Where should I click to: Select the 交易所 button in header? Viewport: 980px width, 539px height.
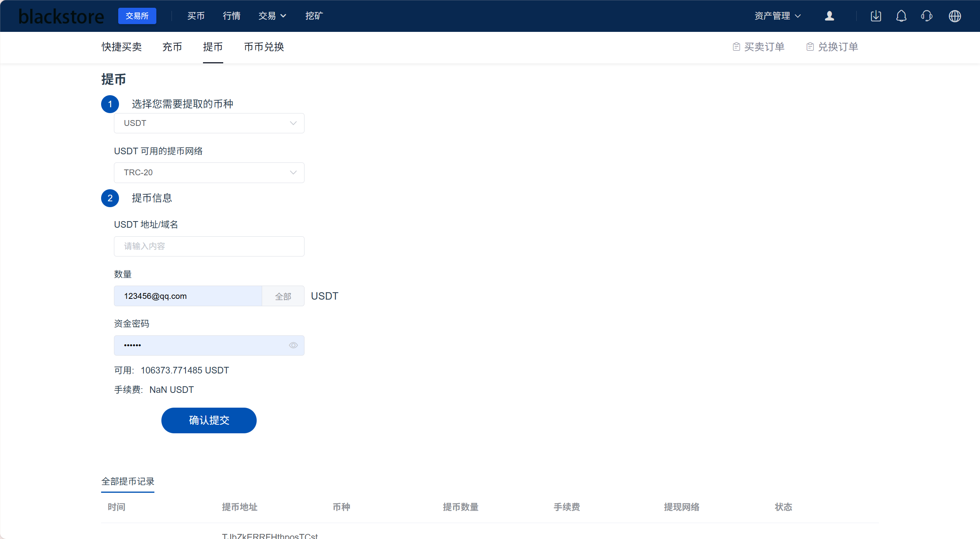[x=137, y=16]
